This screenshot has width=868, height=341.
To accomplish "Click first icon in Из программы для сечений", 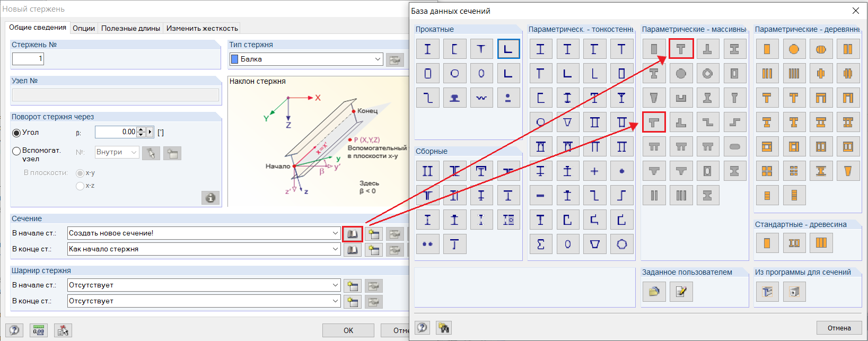I will pyautogui.click(x=767, y=291).
